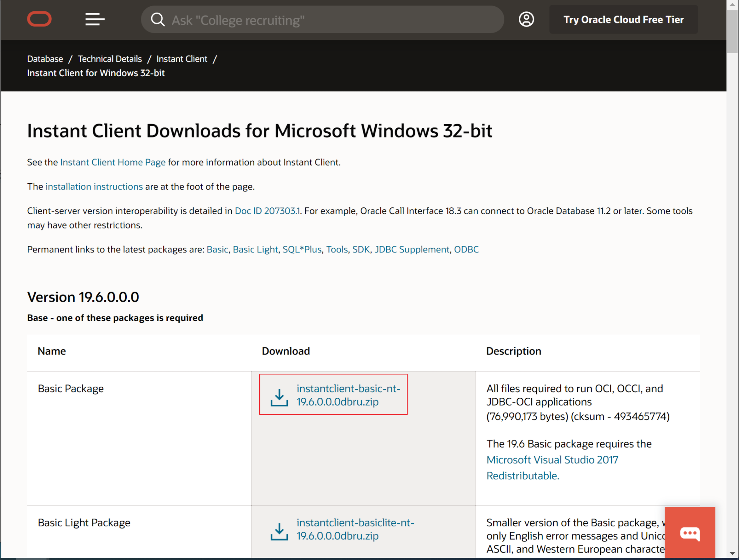Go to Technical Details breadcrumb
The height and width of the screenshot is (560, 739).
[110, 59]
